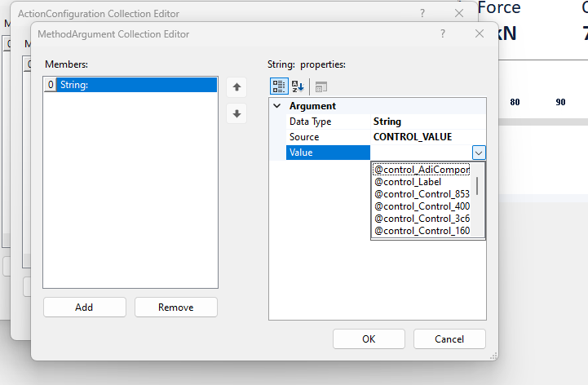
Task: Sort properties alphabetically
Action: tap(298, 86)
